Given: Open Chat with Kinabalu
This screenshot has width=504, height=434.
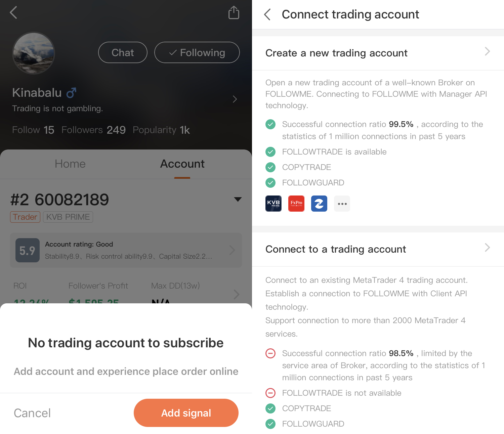Looking at the screenshot, I should (x=123, y=52).
